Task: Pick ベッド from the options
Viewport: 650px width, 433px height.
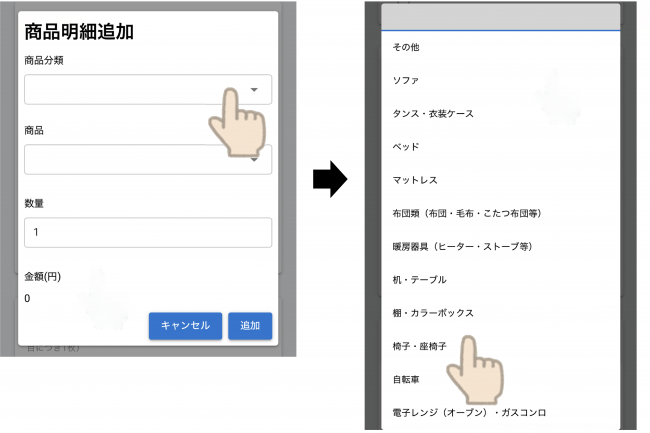Action: click(x=405, y=146)
